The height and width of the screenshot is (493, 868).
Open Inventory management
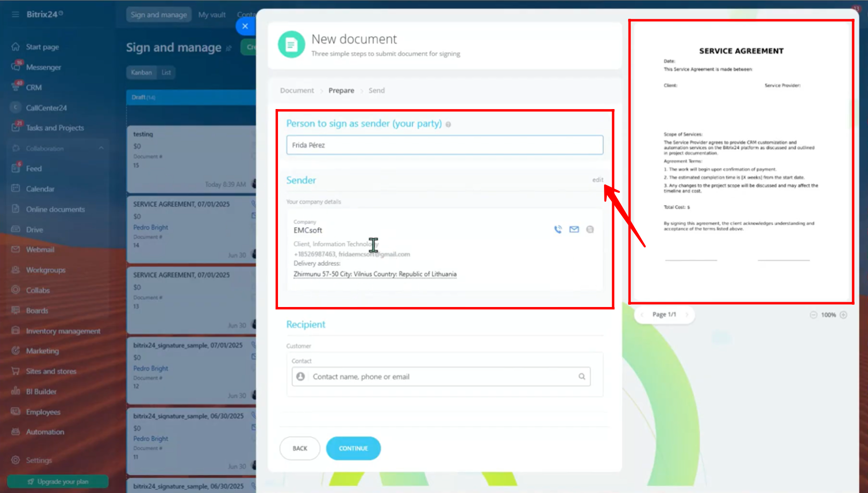click(63, 331)
